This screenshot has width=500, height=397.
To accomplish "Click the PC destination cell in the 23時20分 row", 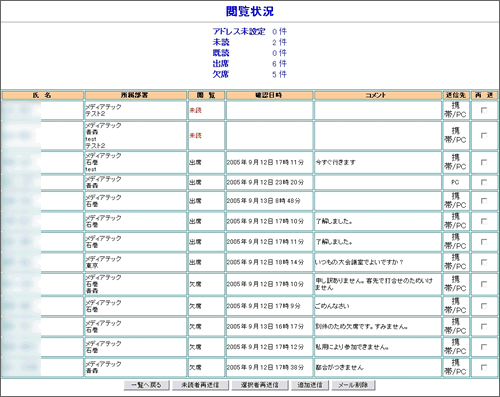I will tap(455, 182).
